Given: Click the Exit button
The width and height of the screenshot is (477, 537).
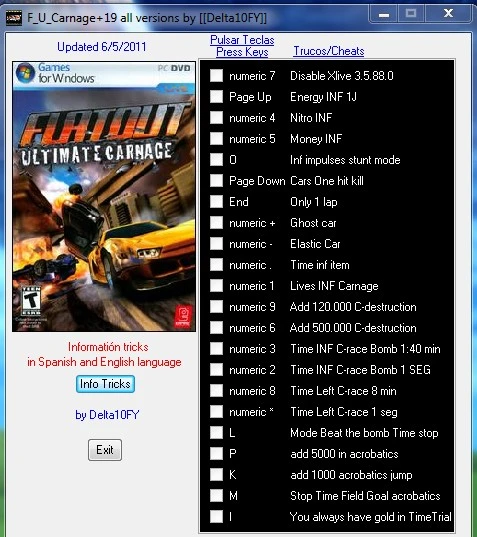Looking at the screenshot, I should coord(105,450).
